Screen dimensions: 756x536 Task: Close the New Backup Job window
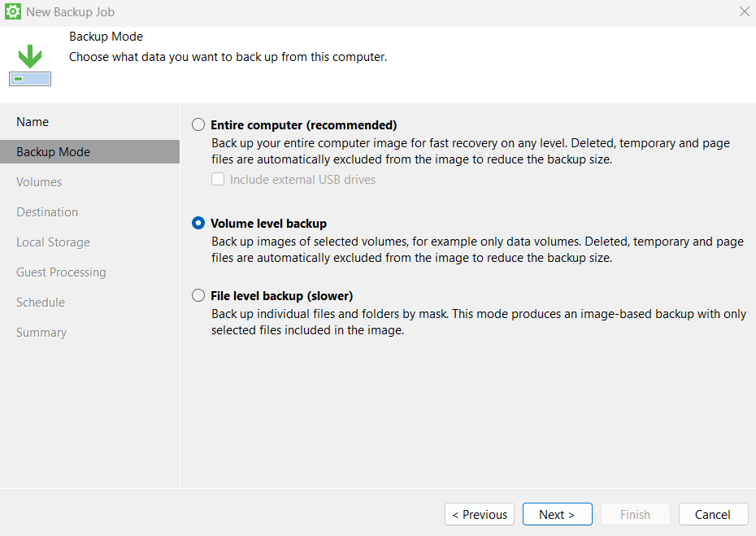[744, 12]
